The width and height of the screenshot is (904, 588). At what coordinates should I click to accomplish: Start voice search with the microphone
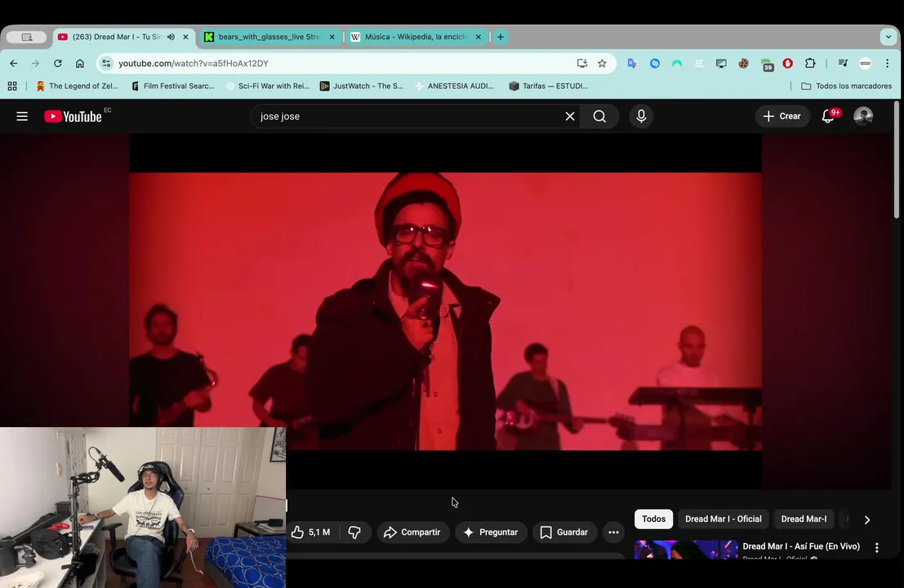coord(641,117)
